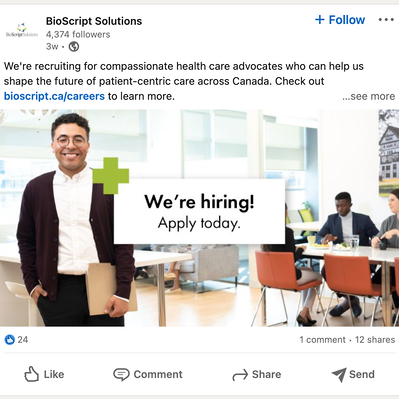Click the thumbs-up Like icon

[x=31, y=374]
